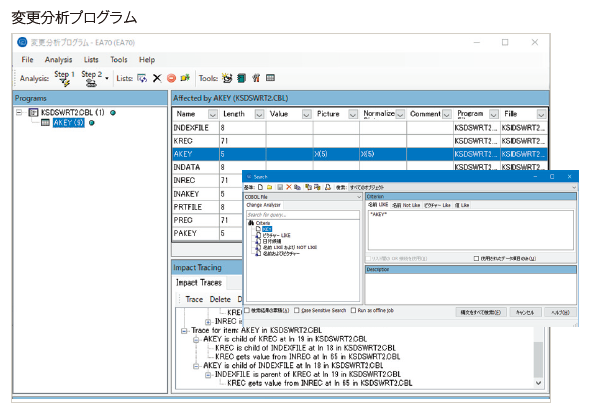Enable Run as offline job checkbox
This screenshot has width=601, height=420.
(353, 310)
